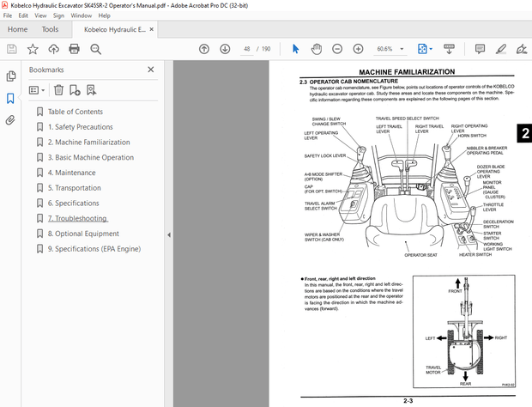Close the Bookmarks panel
Image resolution: width=532 pixels, height=407 pixels.
click(x=151, y=70)
